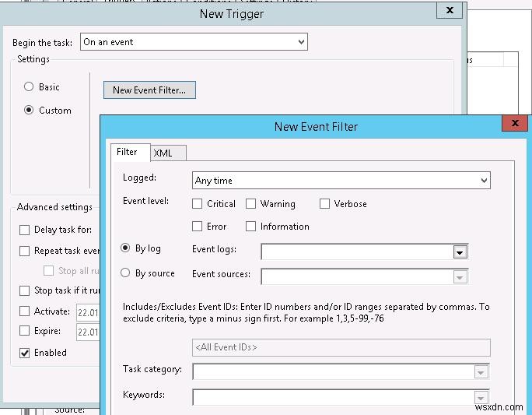Click the All Event IDs input field
The image size is (532, 415).
341,347
